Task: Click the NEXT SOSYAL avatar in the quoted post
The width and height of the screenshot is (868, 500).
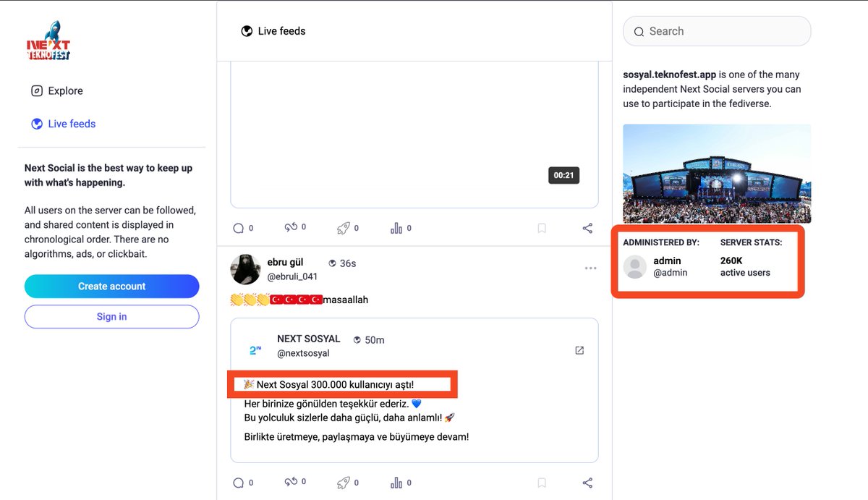Action: [x=255, y=349]
